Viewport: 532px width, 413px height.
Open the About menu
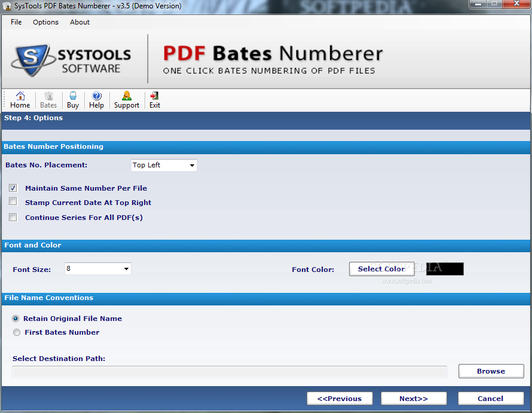pyautogui.click(x=80, y=22)
